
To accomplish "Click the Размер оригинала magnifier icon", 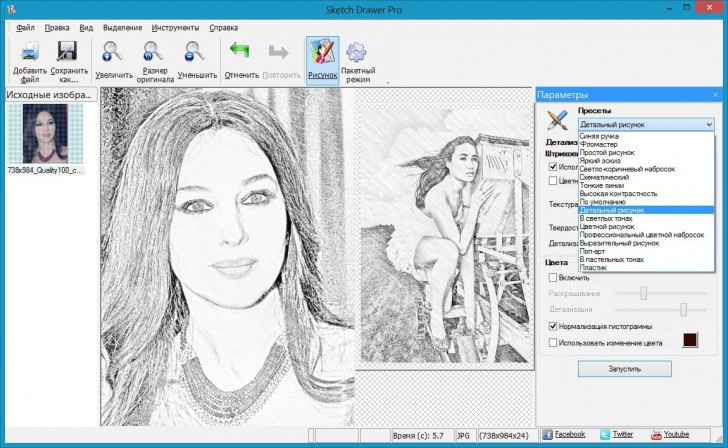I will point(154,52).
